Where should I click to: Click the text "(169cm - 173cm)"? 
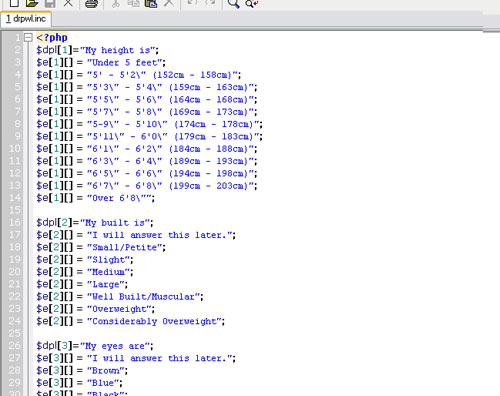208,112
